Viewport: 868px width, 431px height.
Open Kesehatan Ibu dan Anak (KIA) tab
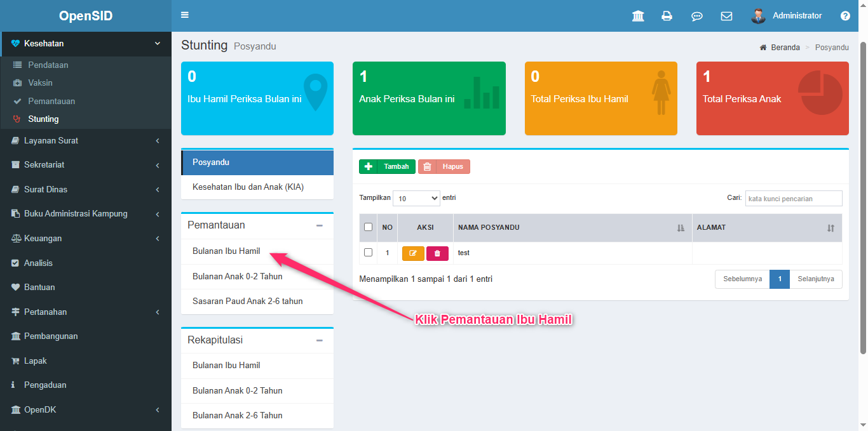pyautogui.click(x=240, y=187)
